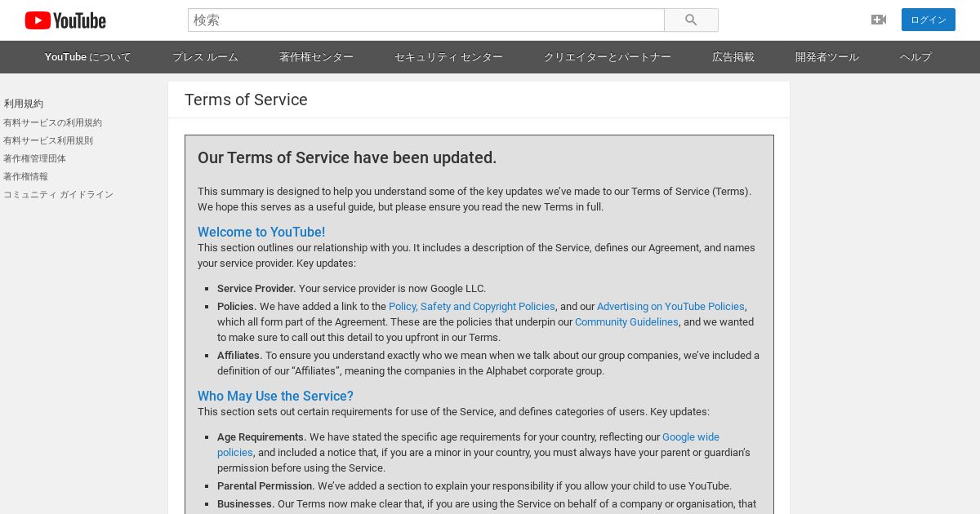The height and width of the screenshot is (514, 980).
Task: Click the Who May Use the Service? heading
Action: click(275, 396)
